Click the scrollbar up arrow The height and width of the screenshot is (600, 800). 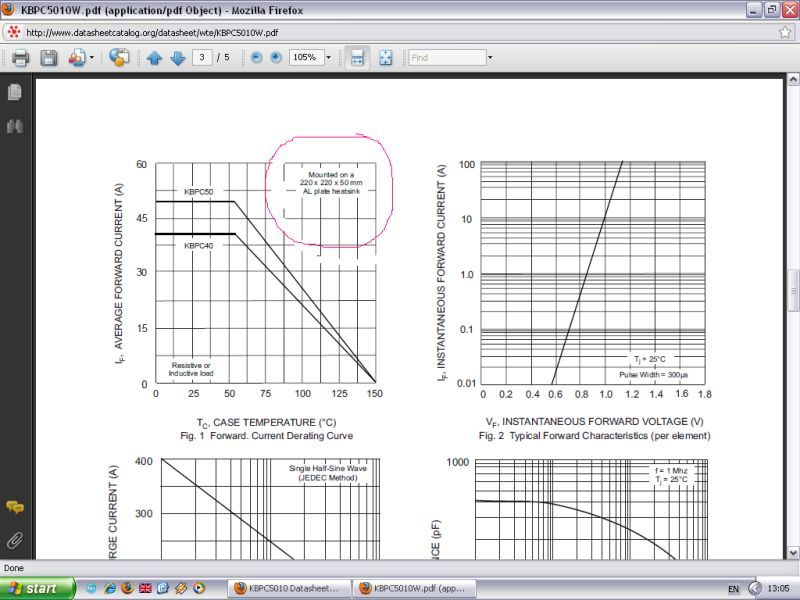pos(793,79)
